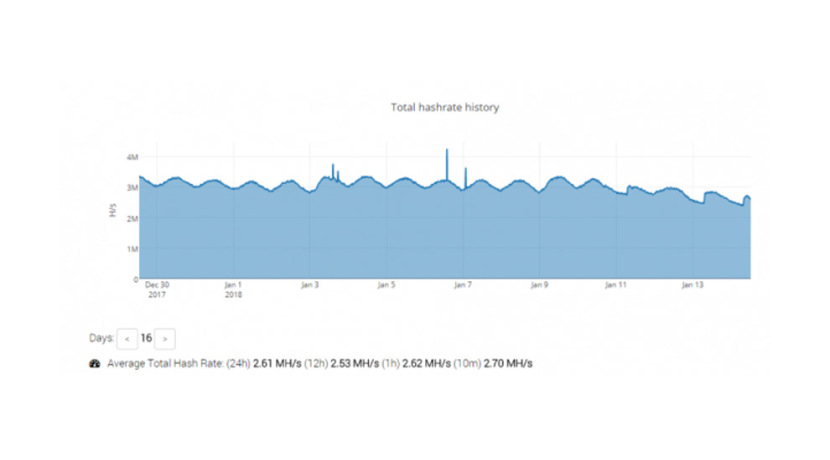Image resolution: width=830 pixels, height=460 pixels.
Task: Click the 1M y-axis label
Action: [x=132, y=249]
